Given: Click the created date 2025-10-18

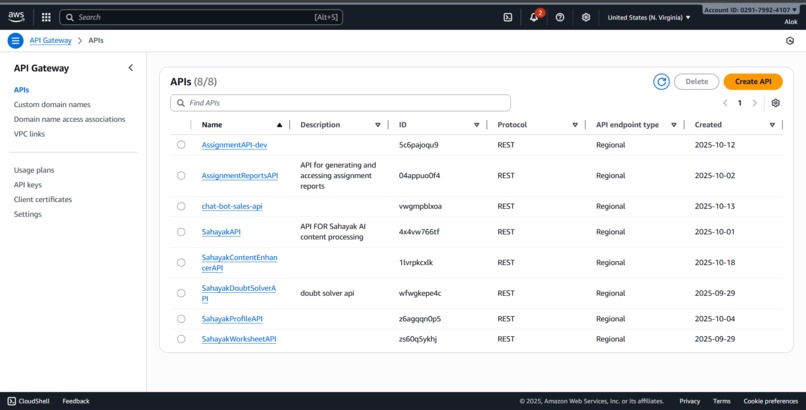Looking at the screenshot, I should 715,263.
